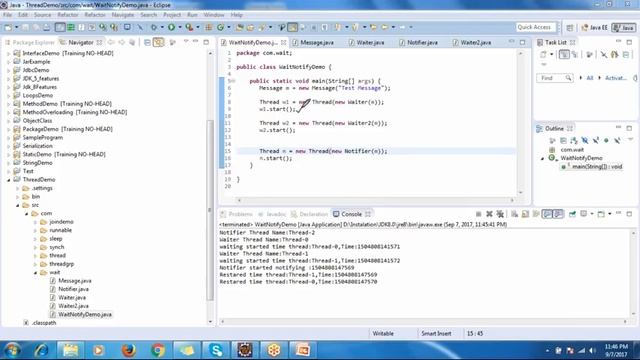Open the Source menu
Screen dimensions: 640x360
(42, 15)
